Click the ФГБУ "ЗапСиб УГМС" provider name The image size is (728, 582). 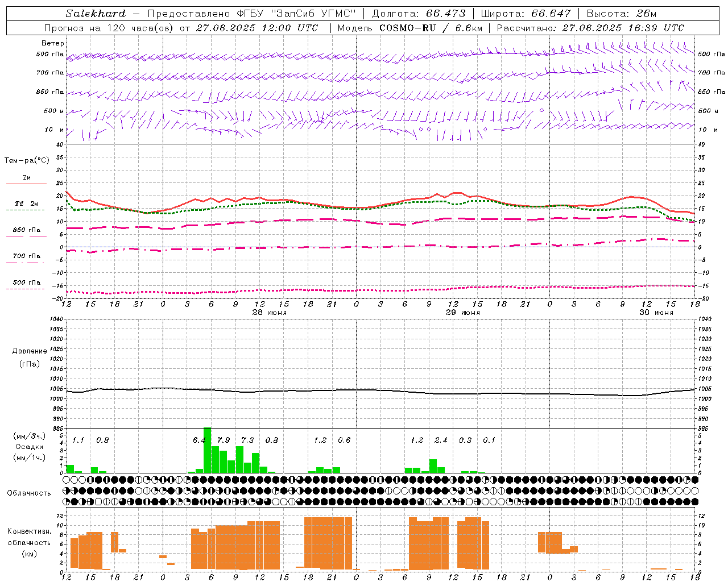(x=296, y=14)
